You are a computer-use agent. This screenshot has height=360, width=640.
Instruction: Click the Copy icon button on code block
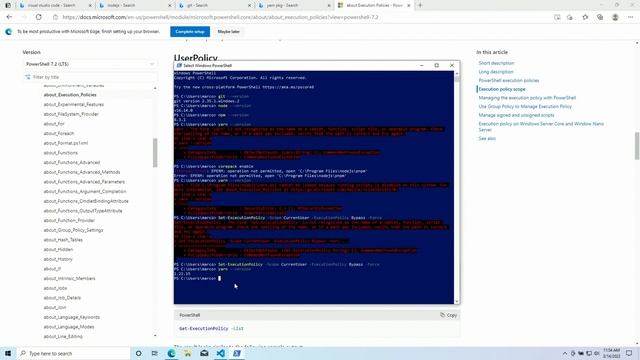[448, 315]
